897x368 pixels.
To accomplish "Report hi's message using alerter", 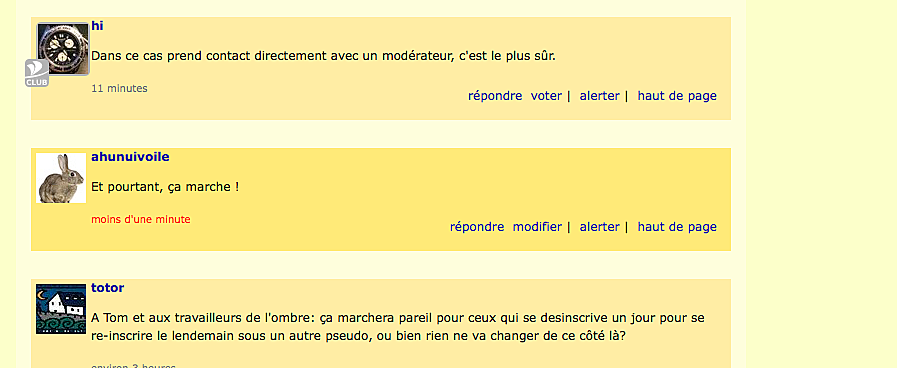I will pyautogui.click(x=600, y=96).
